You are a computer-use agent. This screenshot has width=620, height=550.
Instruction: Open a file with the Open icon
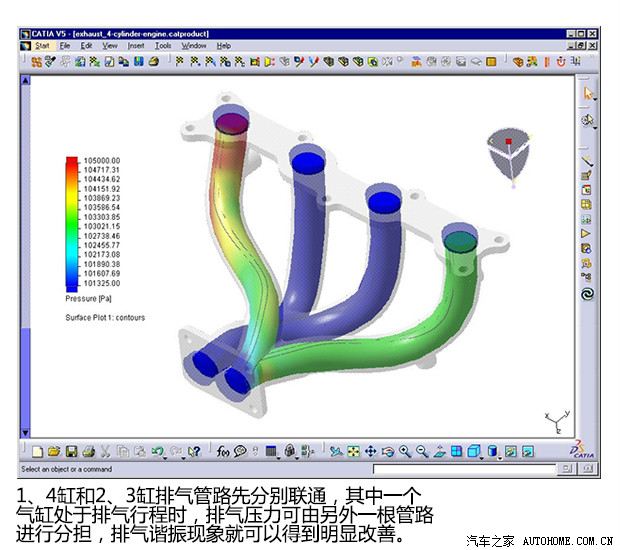(55, 451)
